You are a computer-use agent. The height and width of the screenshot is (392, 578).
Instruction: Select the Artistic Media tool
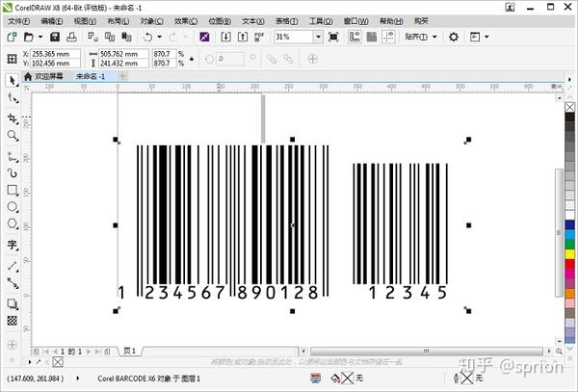13,172
